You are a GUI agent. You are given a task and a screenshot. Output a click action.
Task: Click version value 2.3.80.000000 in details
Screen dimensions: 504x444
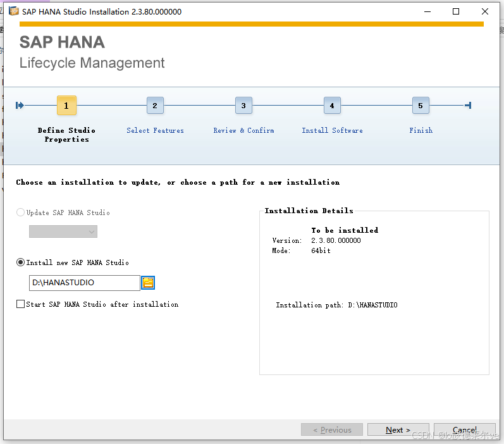pyautogui.click(x=336, y=240)
